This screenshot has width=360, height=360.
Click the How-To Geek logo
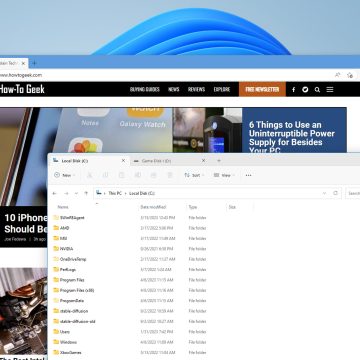22,89
